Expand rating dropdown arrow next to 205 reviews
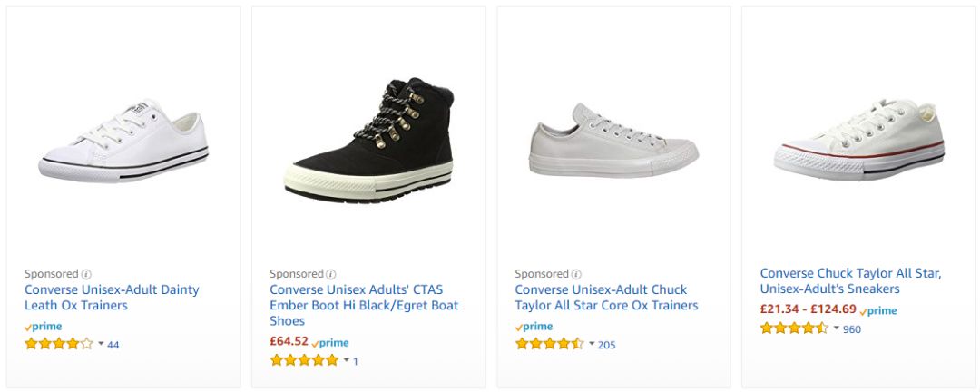The width and height of the screenshot is (980, 392). (x=592, y=344)
